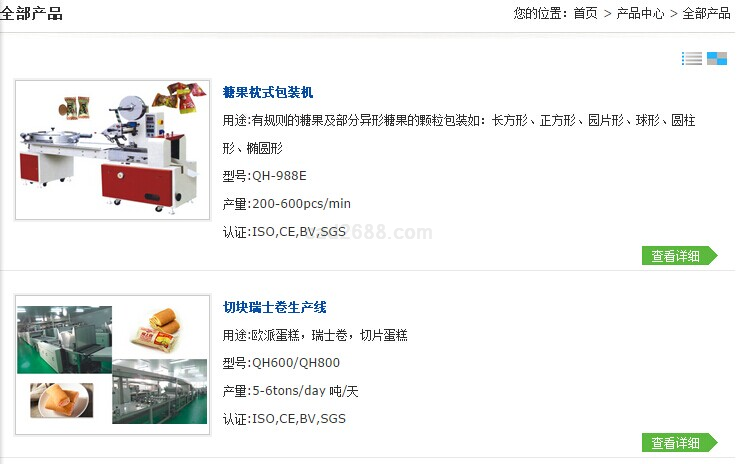This screenshot has width=737, height=464.
Task: Click the candy machine usage description
Action: (x=459, y=134)
